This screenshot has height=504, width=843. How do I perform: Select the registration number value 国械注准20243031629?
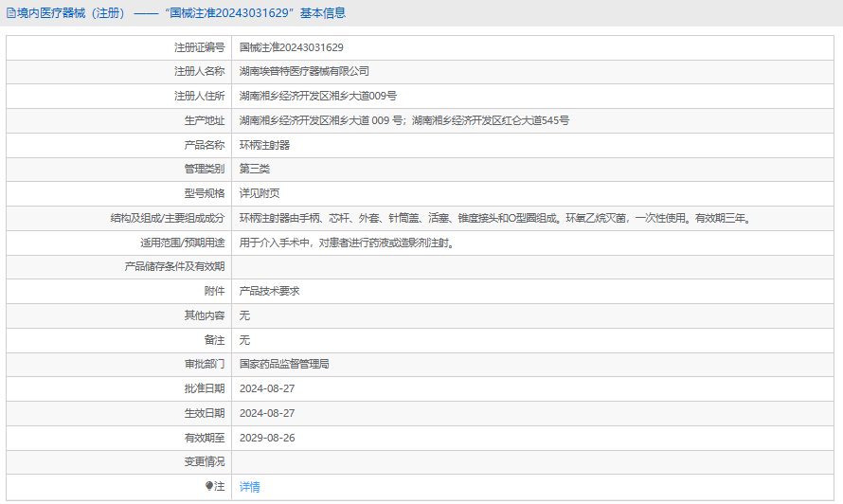pos(292,47)
